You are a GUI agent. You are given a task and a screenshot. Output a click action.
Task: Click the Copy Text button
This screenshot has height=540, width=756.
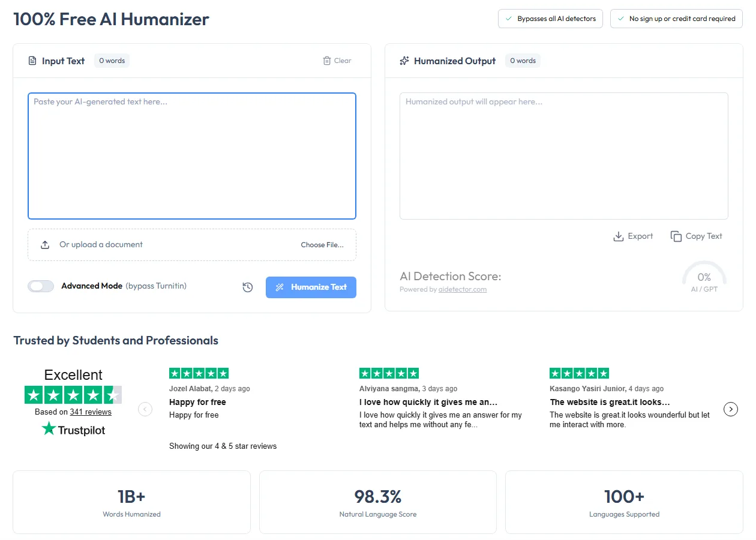697,236
